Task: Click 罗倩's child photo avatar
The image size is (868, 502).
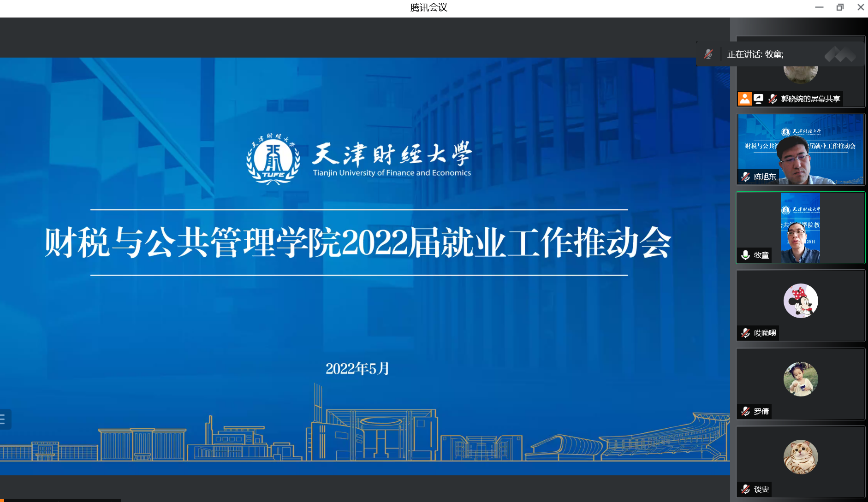Action: click(x=801, y=379)
